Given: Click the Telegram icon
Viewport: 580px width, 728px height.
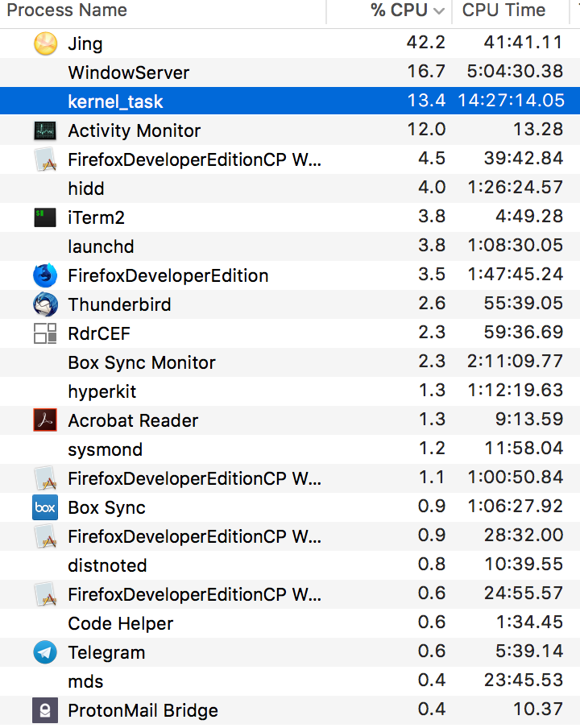Looking at the screenshot, I should (45, 652).
